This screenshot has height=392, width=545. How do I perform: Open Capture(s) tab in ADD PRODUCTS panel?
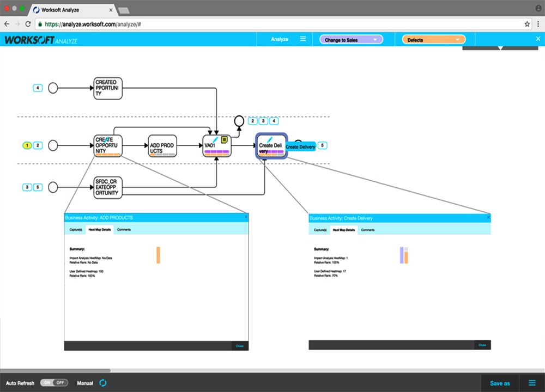point(76,230)
